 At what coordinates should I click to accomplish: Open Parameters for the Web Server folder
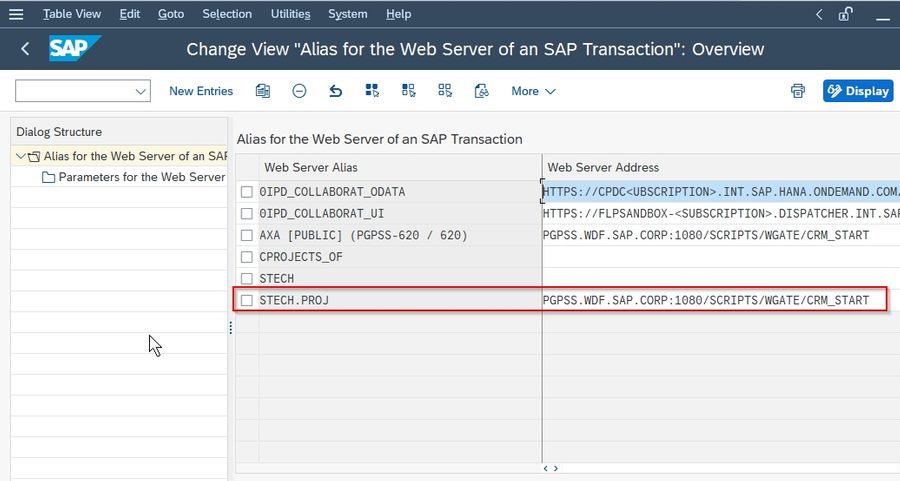[135, 177]
